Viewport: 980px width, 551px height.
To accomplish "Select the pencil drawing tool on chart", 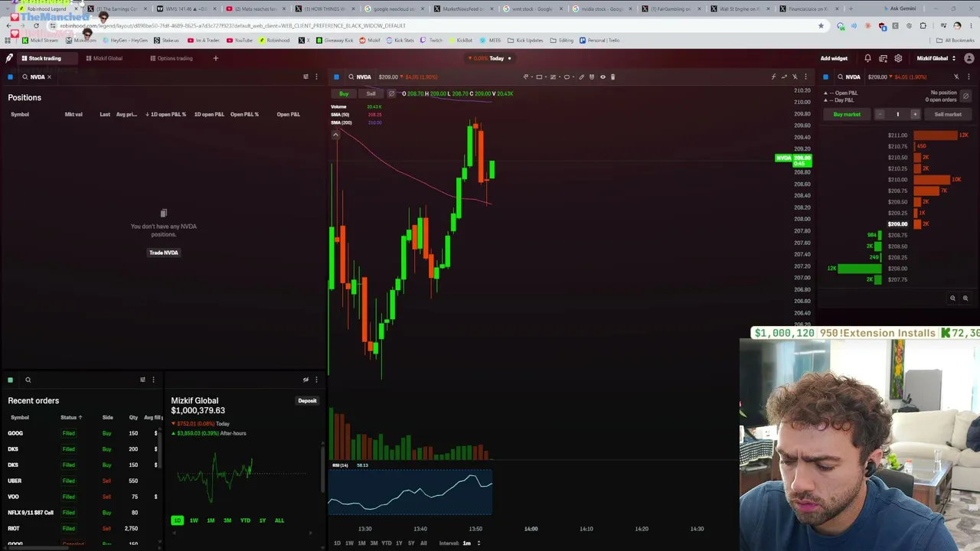I will coord(581,77).
